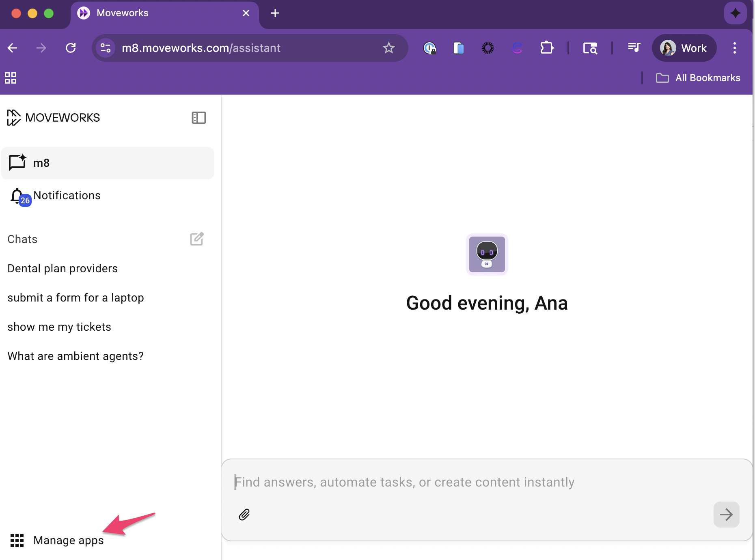View site information for m8.moveworks.com

click(106, 48)
